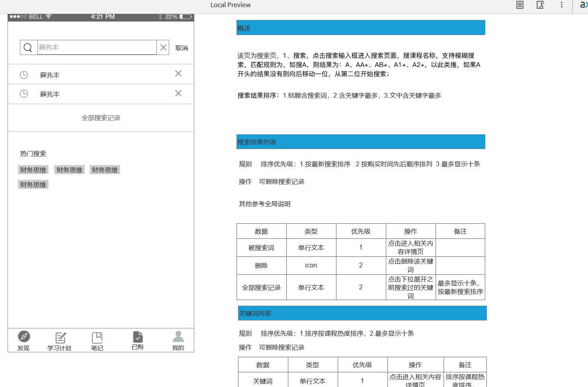Click the 最多显示十条 remark cell

pos(461,287)
